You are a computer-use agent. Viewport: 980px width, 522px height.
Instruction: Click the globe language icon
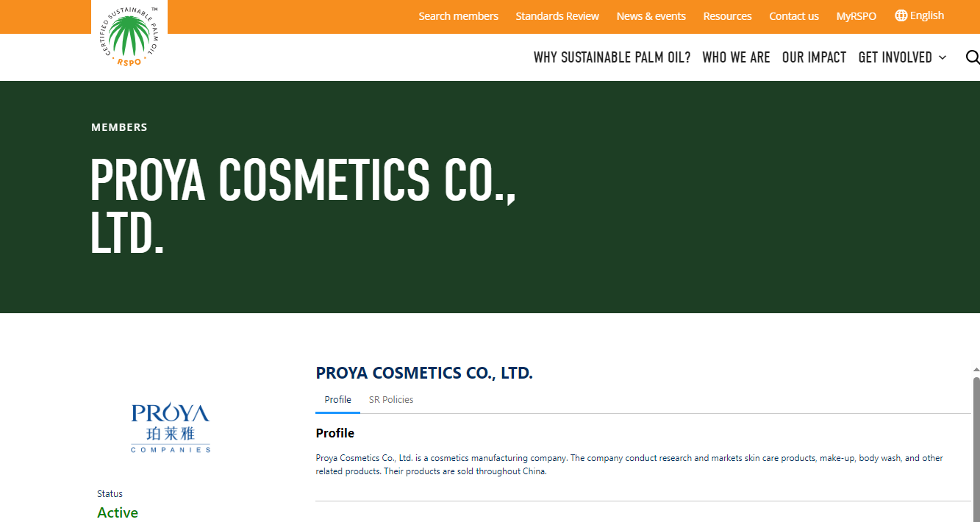coord(901,15)
